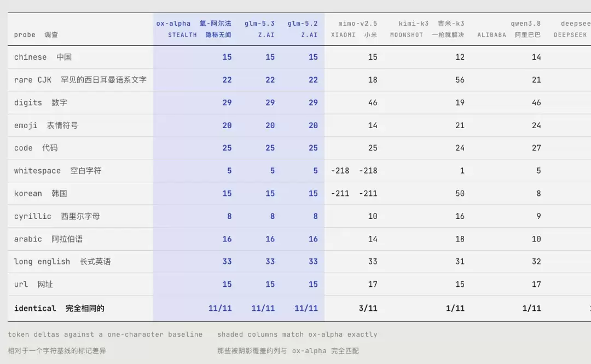Click qwen3.8 value 10 in arabic row
Screen dimensions: 591x364
[536, 239]
